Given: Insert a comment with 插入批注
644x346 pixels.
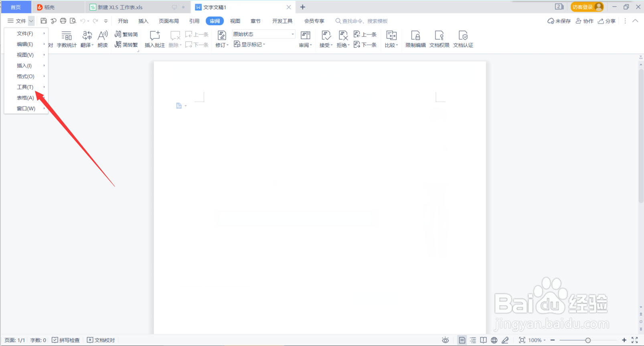Looking at the screenshot, I should [x=155, y=39].
